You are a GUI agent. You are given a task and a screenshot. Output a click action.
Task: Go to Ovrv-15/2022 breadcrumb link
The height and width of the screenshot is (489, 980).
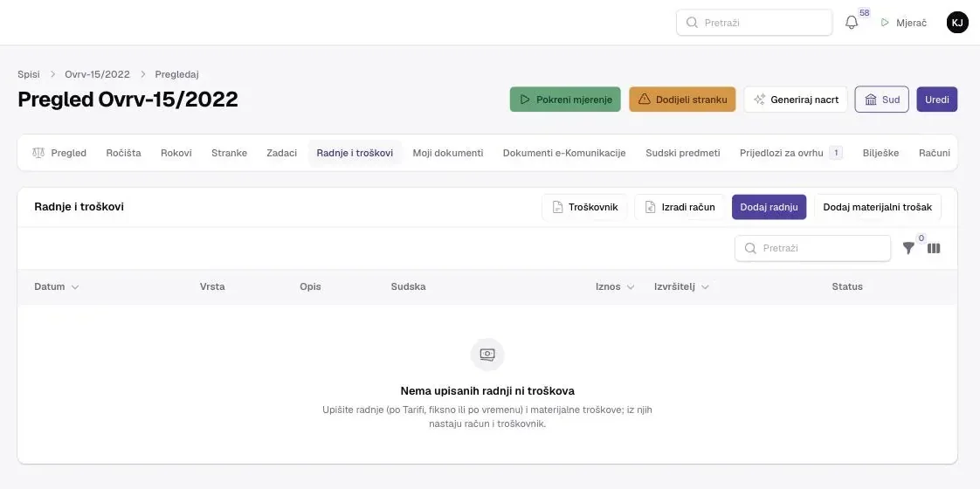tap(98, 74)
